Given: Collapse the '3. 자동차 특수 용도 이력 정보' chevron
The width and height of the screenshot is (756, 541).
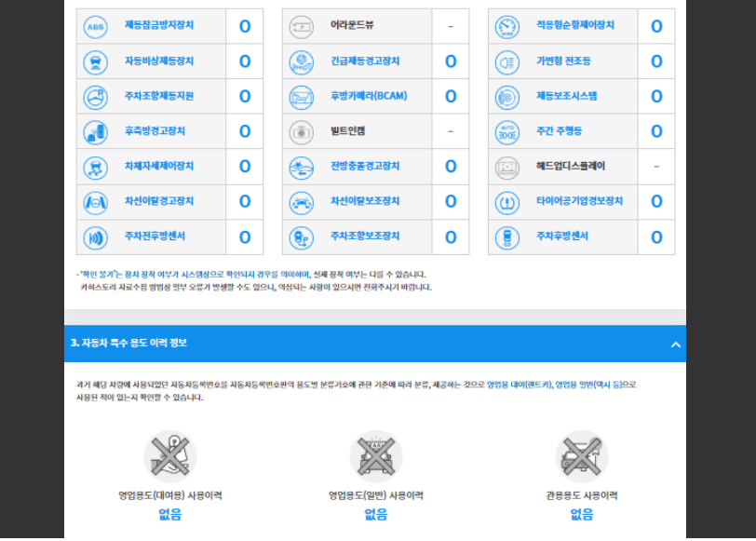Looking at the screenshot, I should point(676,345).
